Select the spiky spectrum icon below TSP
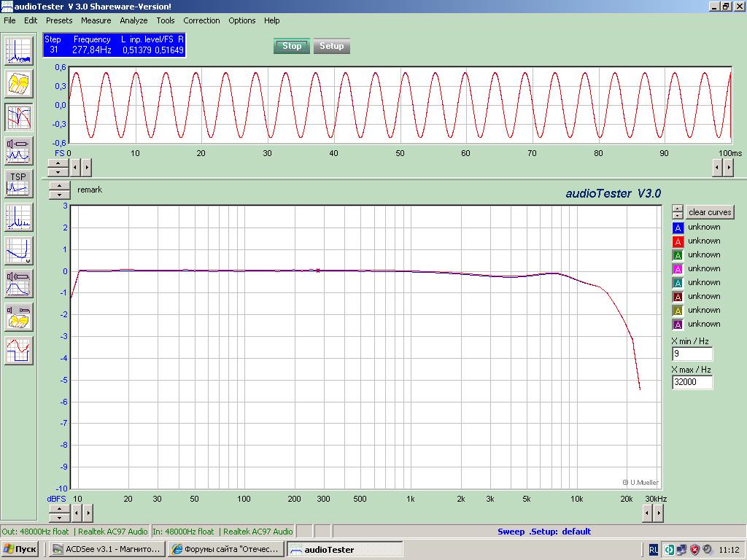 tap(19, 217)
